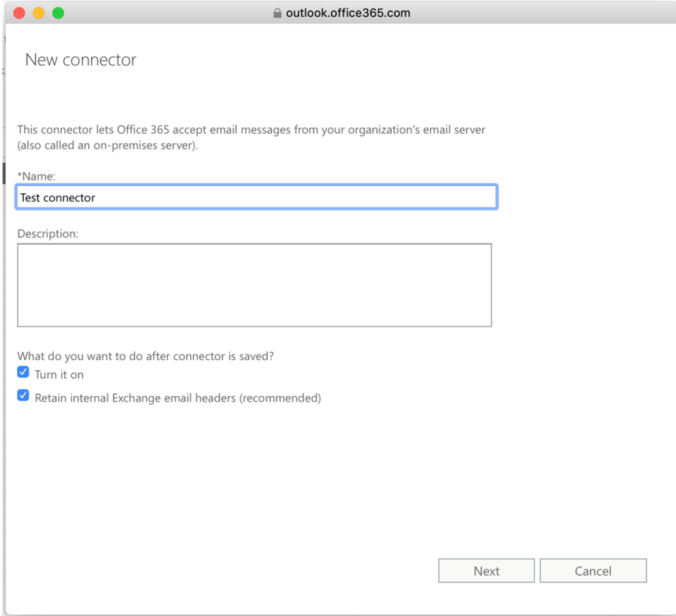This screenshot has height=616, width=676.
Task: Click the 'Retain internal Exchange email headers' label
Action: click(178, 398)
